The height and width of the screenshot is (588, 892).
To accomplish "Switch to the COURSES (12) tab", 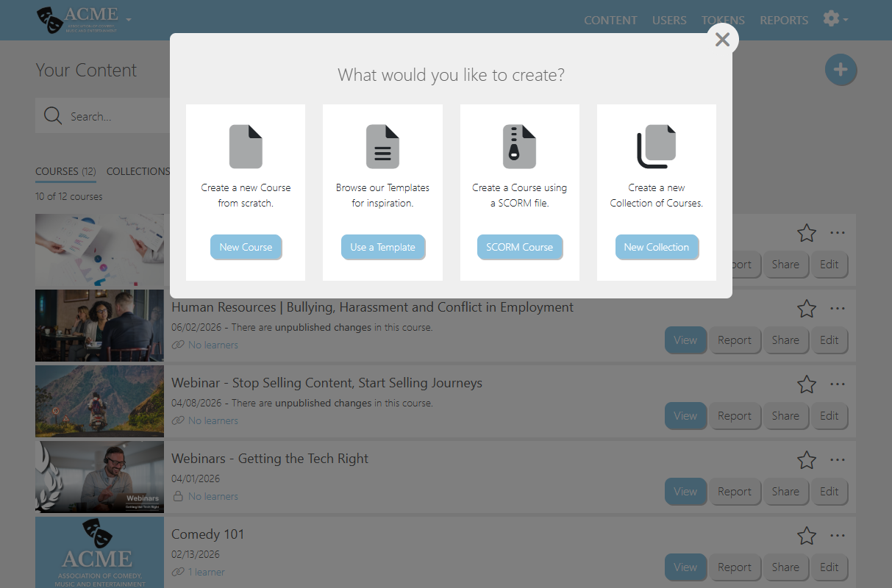I will tap(65, 171).
